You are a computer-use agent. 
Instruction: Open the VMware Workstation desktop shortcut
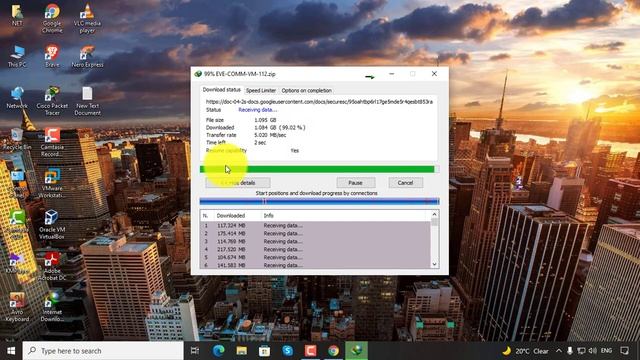pos(52,183)
